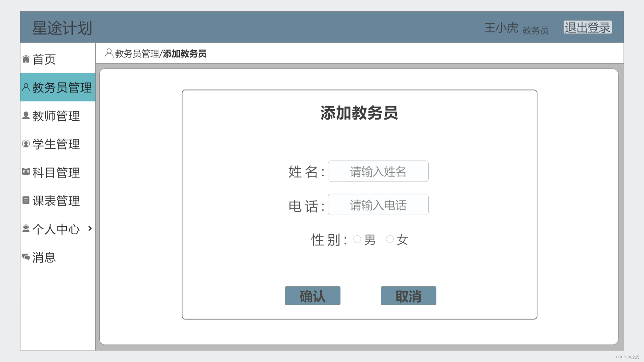The width and height of the screenshot is (644, 362).
Task: Open the 教师管理 menu item
Action: 56,116
